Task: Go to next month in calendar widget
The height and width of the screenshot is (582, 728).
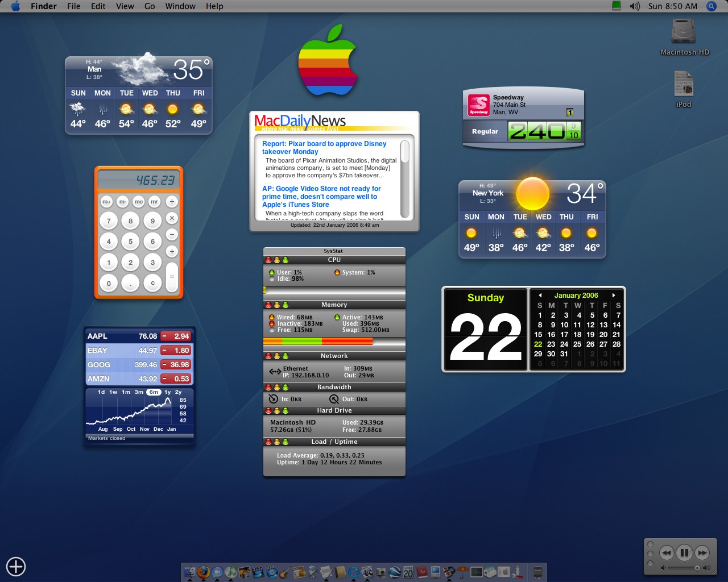Action: click(614, 296)
